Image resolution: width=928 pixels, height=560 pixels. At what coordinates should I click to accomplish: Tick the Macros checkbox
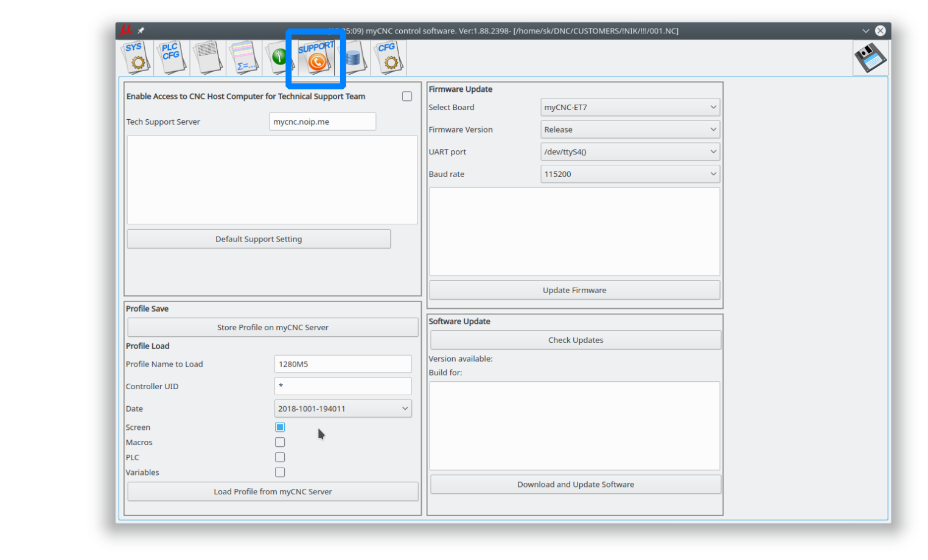[280, 443]
